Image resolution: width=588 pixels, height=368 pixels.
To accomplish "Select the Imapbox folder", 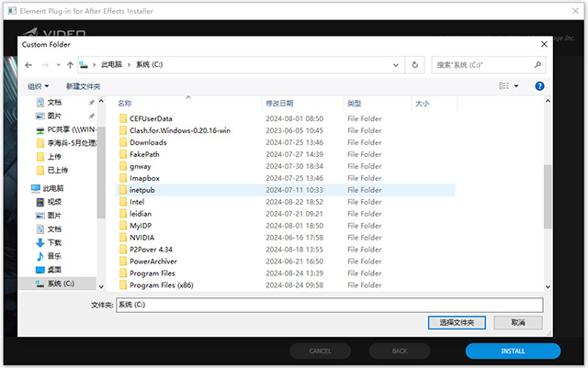I will tap(144, 178).
